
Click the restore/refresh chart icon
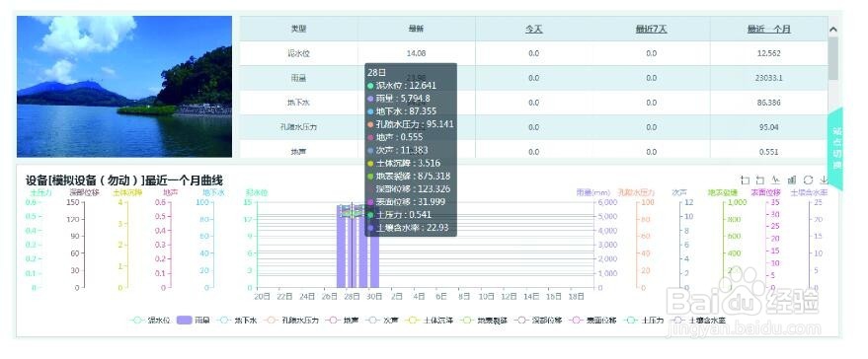808,180
